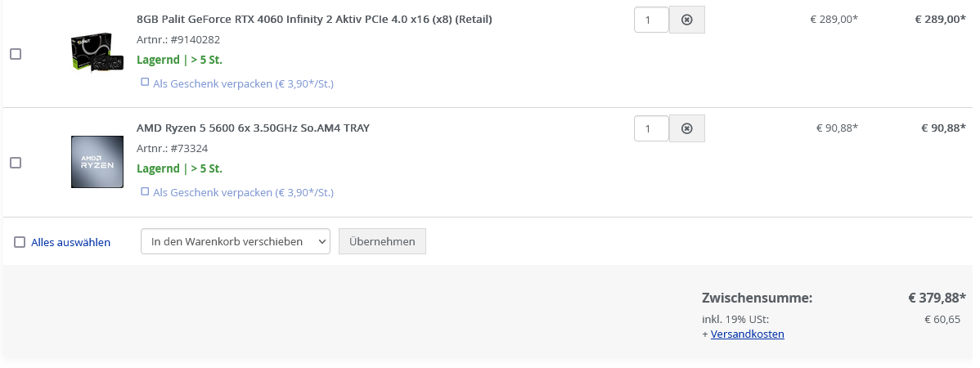Click the 'Alles auswählen' label text
This screenshot has width=980, height=368.
click(x=70, y=242)
